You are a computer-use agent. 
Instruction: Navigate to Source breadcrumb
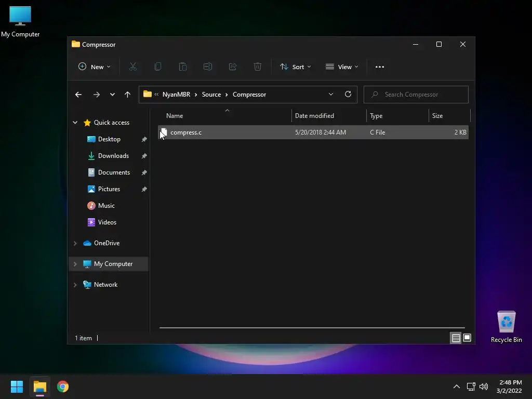pos(211,95)
